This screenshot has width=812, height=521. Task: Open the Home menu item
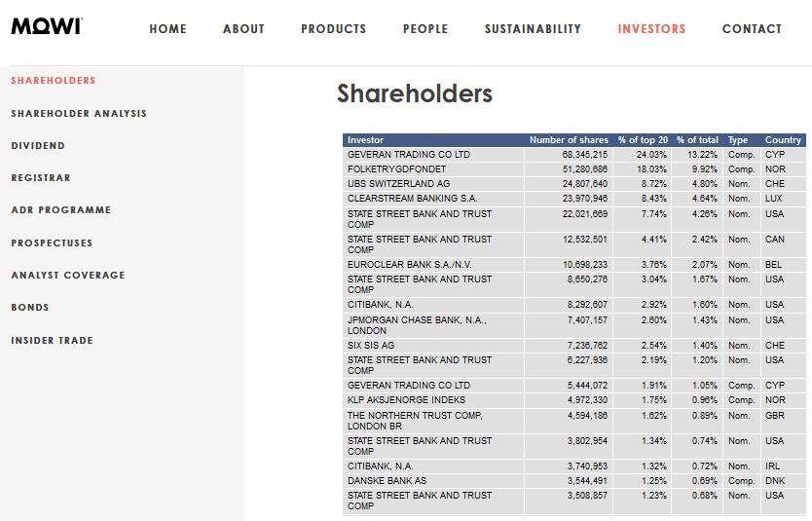pyautogui.click(x=167, y=29)
